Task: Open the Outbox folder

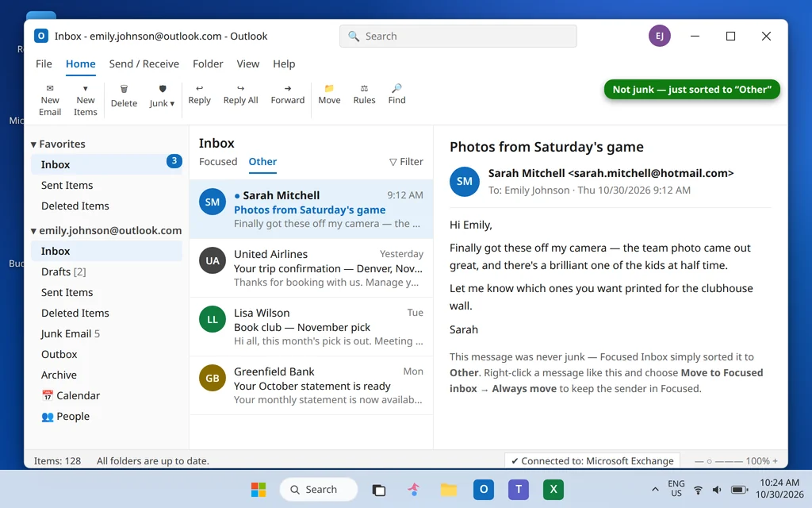Action: [106, 355]
